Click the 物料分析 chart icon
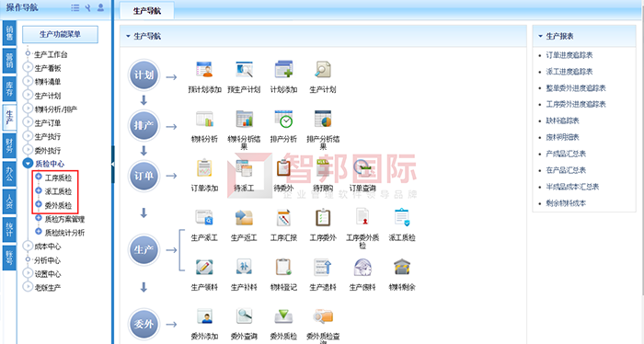Screen dimensions: 644x344 coord(204,119)
